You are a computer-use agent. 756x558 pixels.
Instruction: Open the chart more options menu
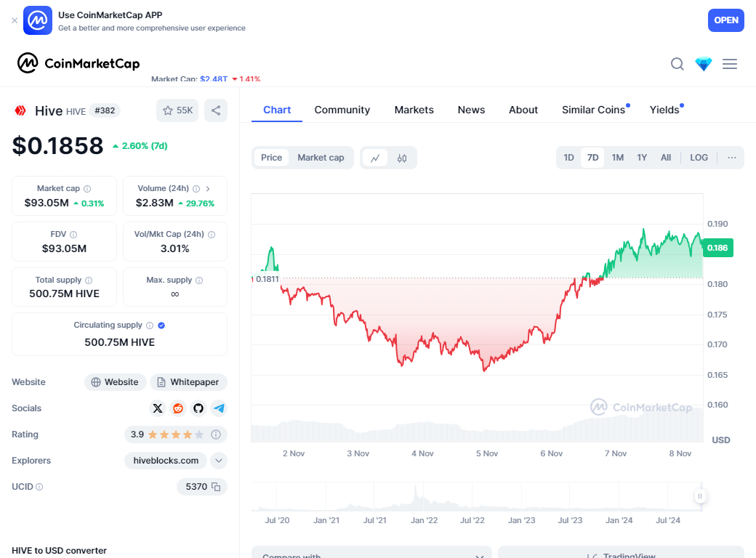(732, 158)
